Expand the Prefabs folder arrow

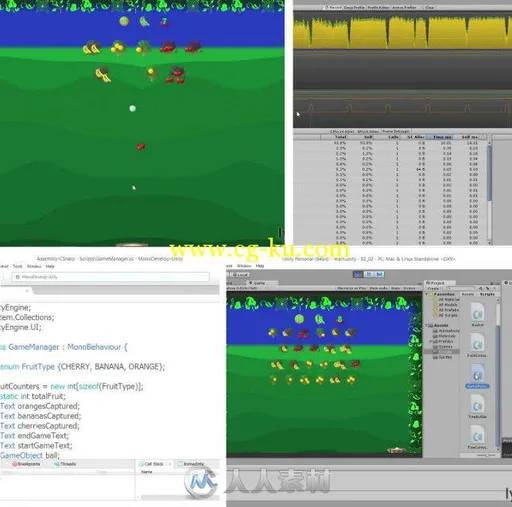coord(431,341)
